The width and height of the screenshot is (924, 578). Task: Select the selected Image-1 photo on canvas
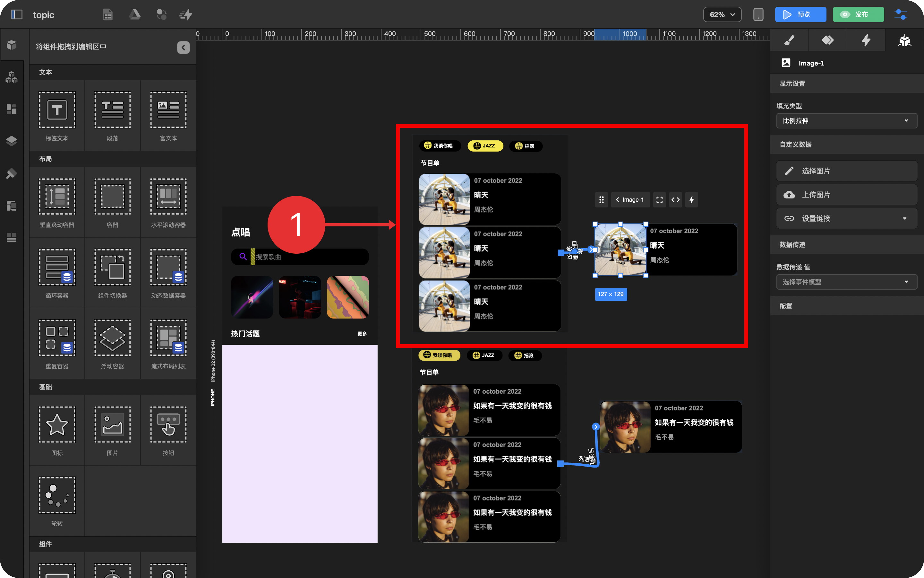[620, 250]
